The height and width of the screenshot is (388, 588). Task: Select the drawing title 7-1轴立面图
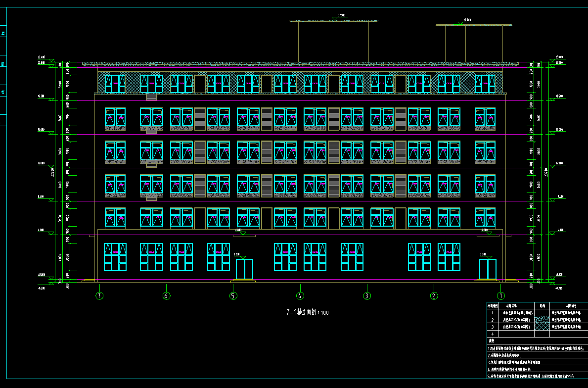tap(301, 312)
